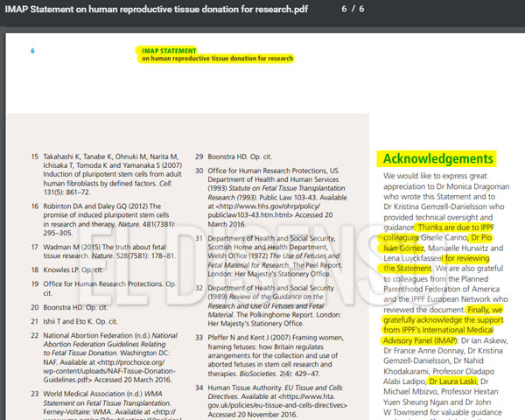Screen dimensions: 525x420
Task: Click reference 22 National Abortion Federation
Action: (104, 357)
